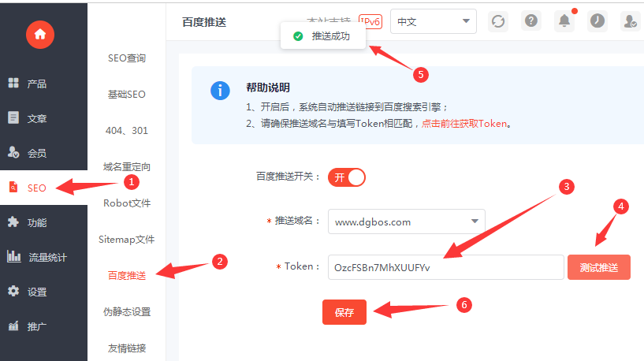
Task: Click the blue info icon in help box
Action: click(x=220, y=90)
